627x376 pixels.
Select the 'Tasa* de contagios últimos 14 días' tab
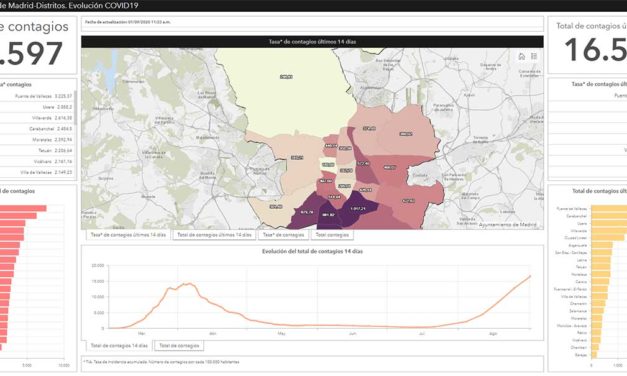pos(128,235)
